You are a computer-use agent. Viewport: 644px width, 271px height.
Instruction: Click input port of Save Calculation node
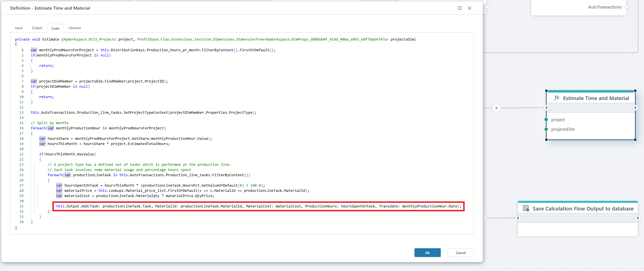click(518, 218)
